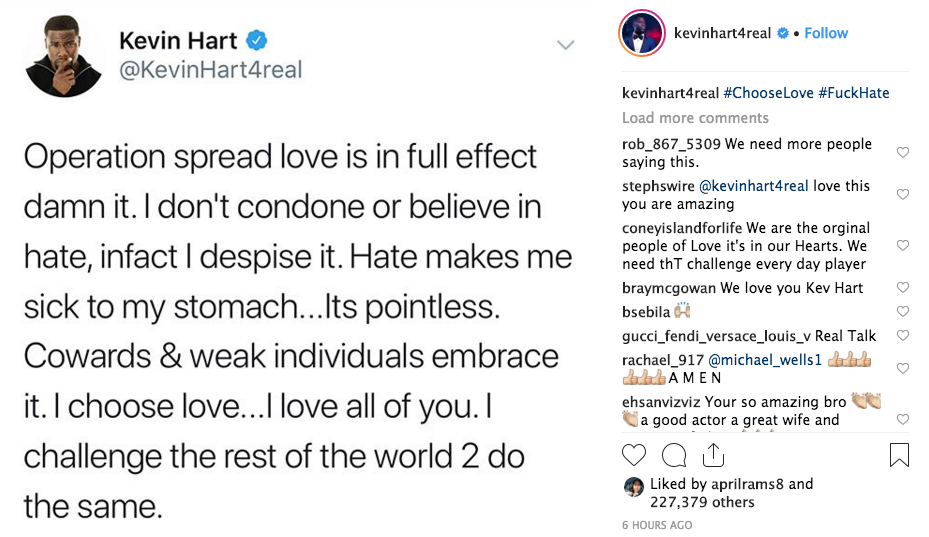Screen dimensions: 929x537
Task: Like rachael_917's comment heart
Action: 902,368
